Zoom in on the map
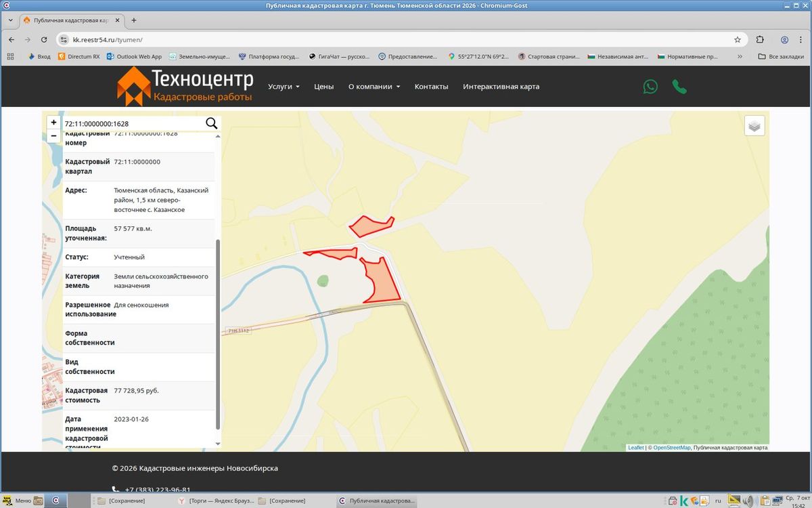Viewport: 812px width, 508px height. pos(53,123)
